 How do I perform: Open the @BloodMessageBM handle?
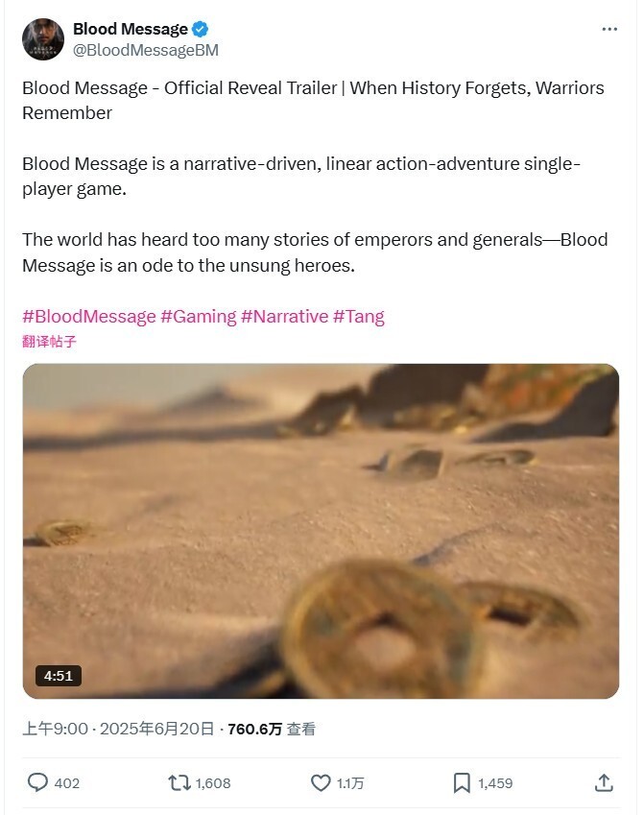[x=146, y=50]
